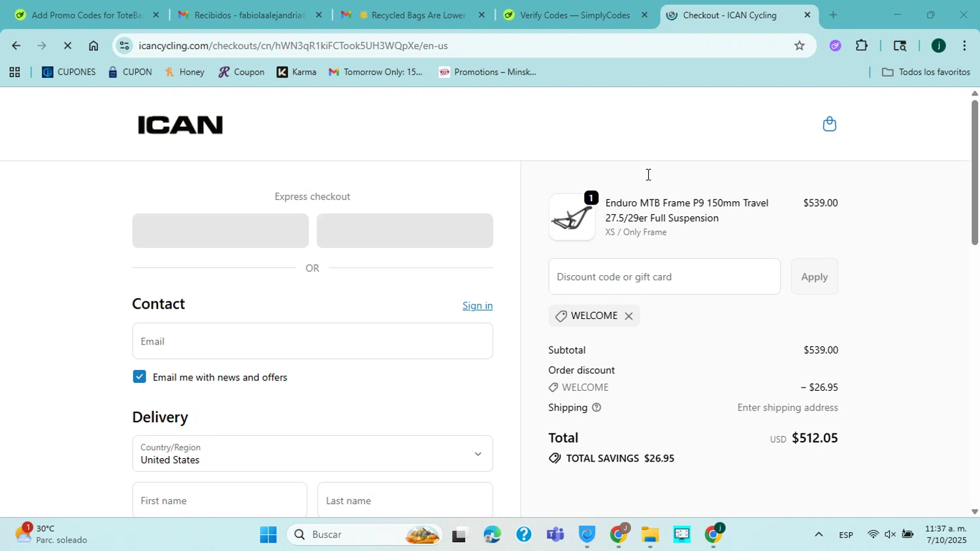Click the Apply discount button
The image size is (980, 551).
pos(814,277)
